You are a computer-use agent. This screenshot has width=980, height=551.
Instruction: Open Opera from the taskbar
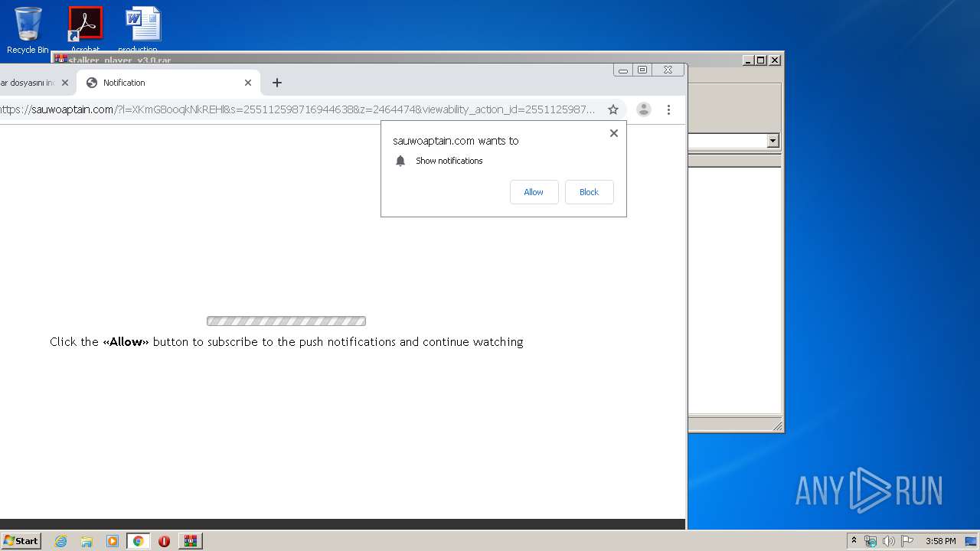pyautogui.click(x=164, y=541)
